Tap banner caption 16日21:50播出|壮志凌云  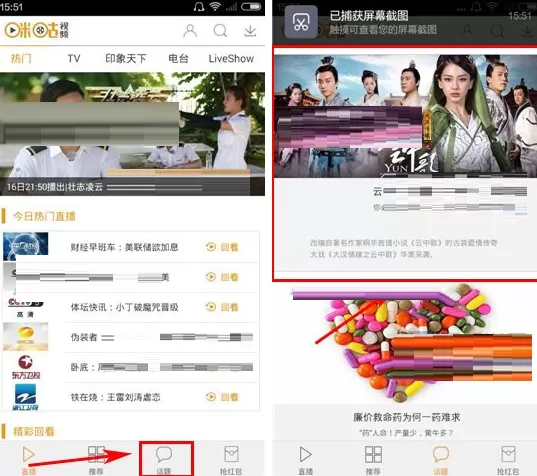coord(55,187)
